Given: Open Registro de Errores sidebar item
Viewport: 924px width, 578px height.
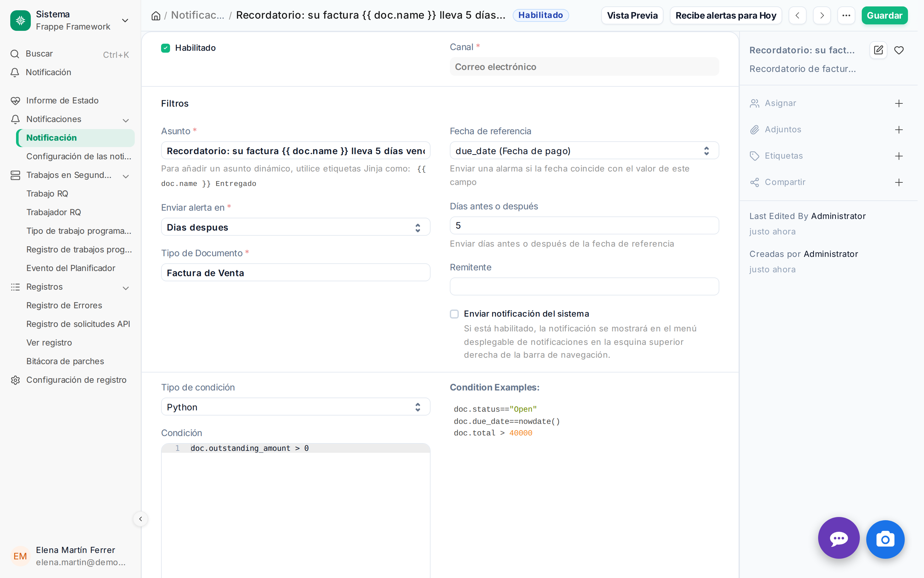Looking at the screenshot, I should [64, 305].
